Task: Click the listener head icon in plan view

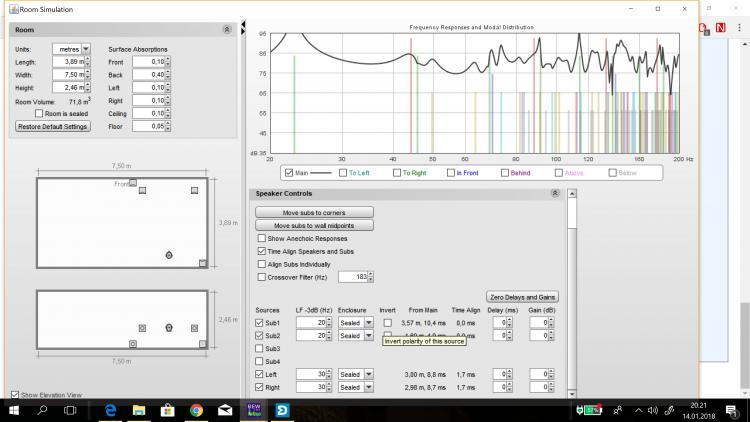Action: tap(169, 255)
